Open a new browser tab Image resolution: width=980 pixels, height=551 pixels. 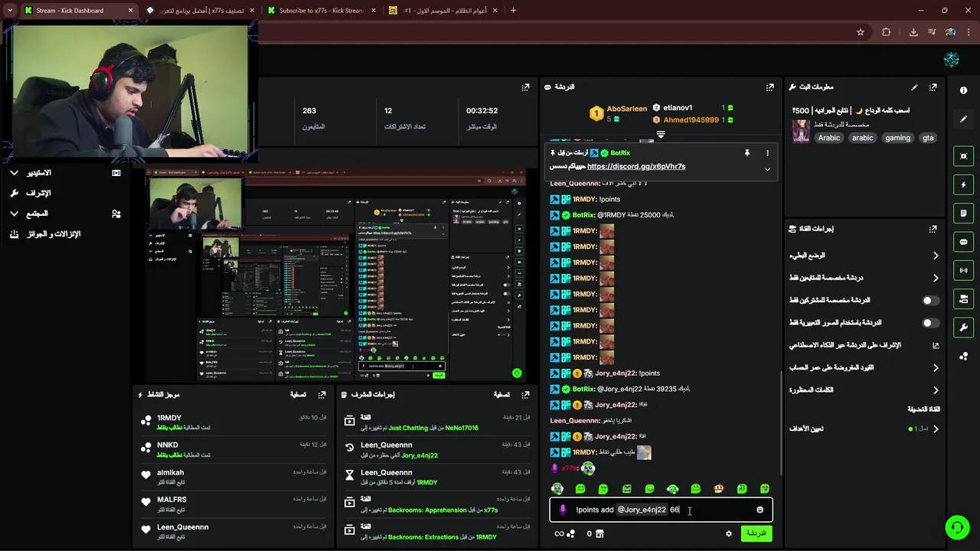pos(513,11)
